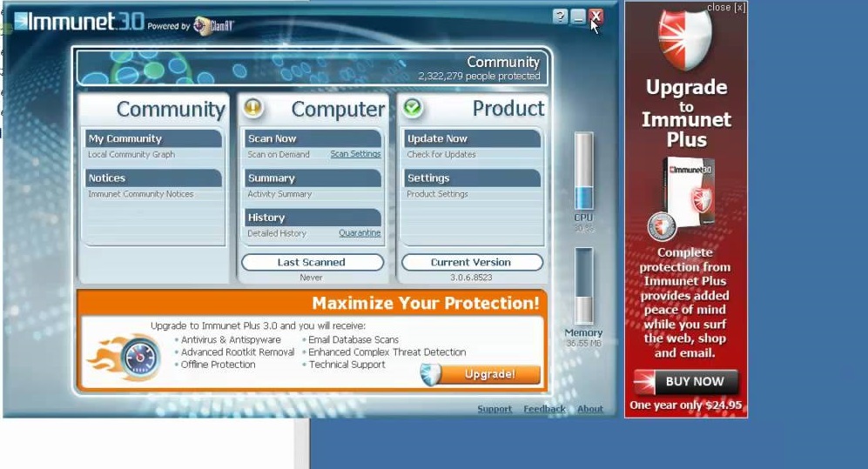
Task: Click version number 3.0.6.8523
Action: (471, 278)
